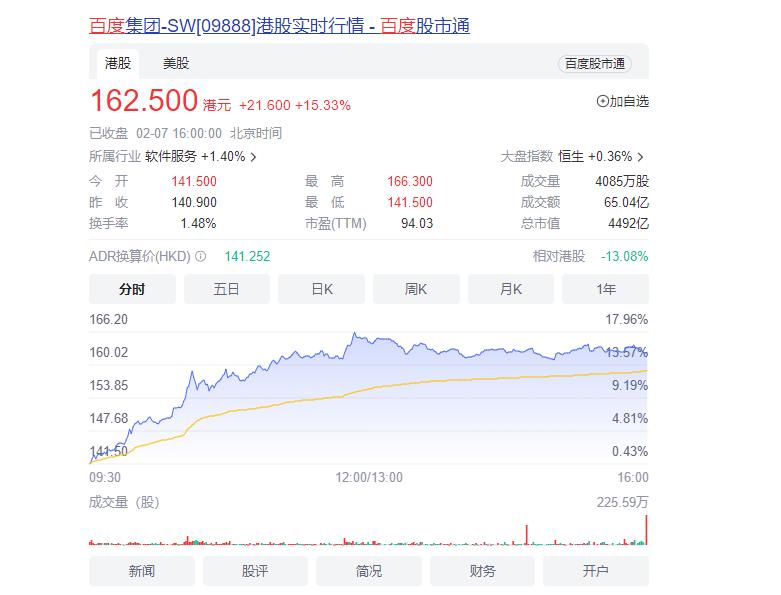Image resolution: width=781 pixels, height=595 pixels.
Task: Click the 12:00/13:00 time axis label
Action: point(369,477)
